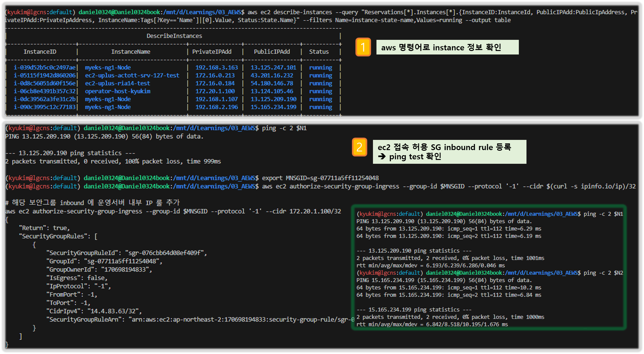Screen dimensions: 644x354
Task: Click the SecurityGroupRuleId value sgr-076cbb64d08ef409f
Action: 166,253
